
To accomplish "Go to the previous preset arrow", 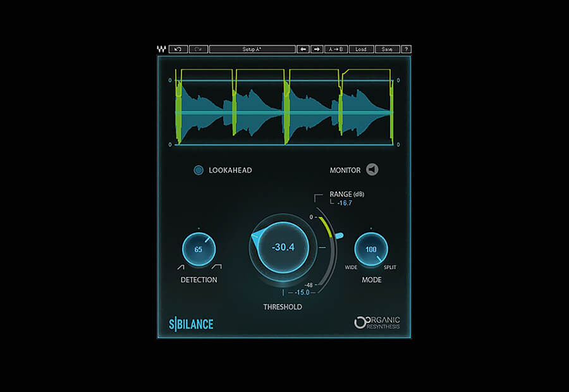I will (x=303, y=49).
